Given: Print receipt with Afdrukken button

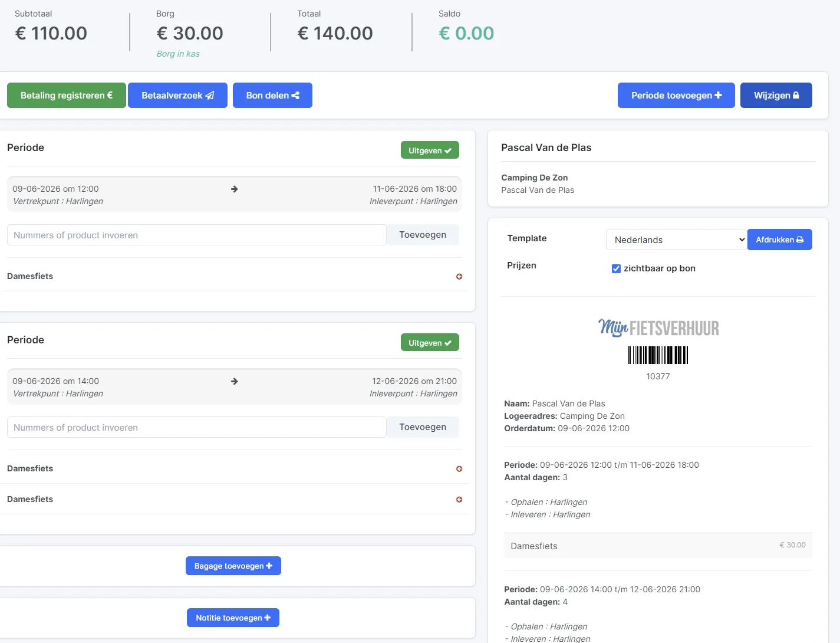Looking at the screenshot, I should point(780,240).
